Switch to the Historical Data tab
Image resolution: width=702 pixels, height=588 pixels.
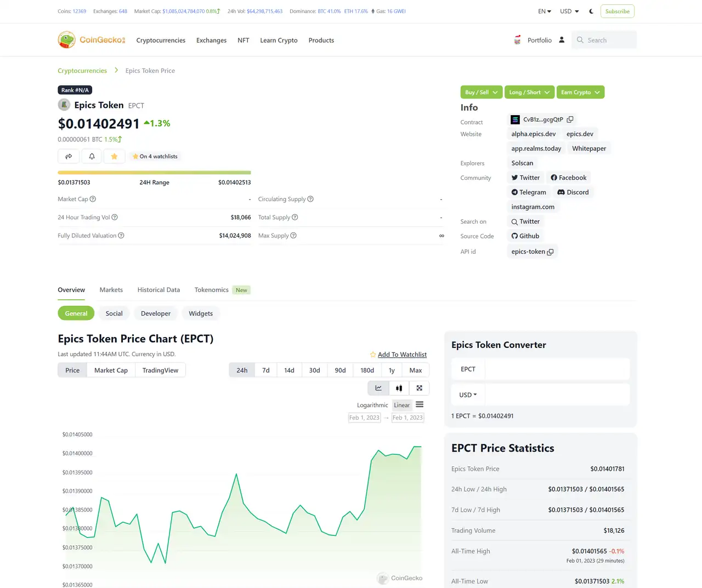158,289
